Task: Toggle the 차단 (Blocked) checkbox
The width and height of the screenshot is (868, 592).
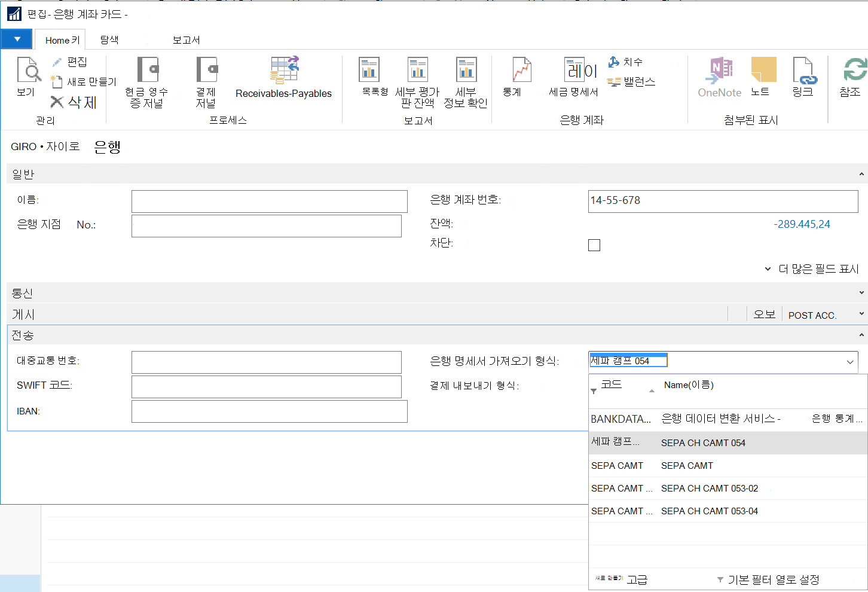Action: tap(594, 245)
